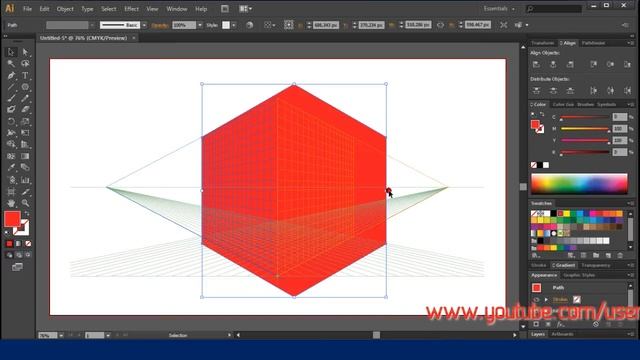Click the Change Screen Mode icon
This screenshot has width=640, height=360.
click(17, 267)
